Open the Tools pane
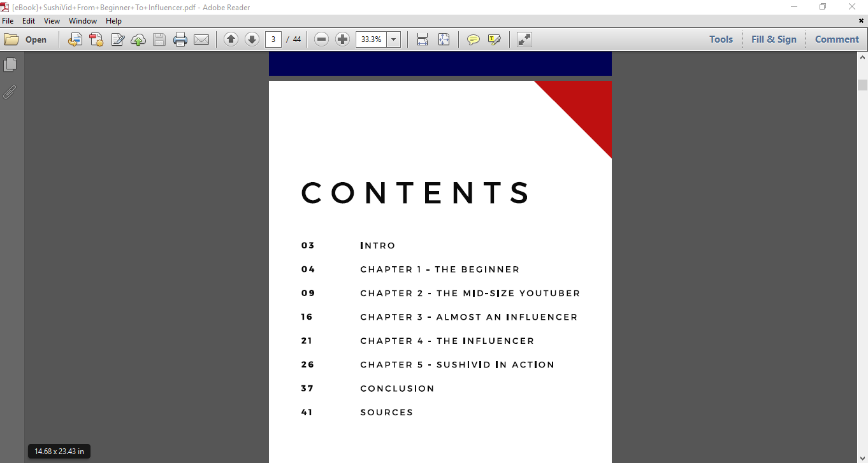This screenshot has height=463, width=868. coord(721,39)
